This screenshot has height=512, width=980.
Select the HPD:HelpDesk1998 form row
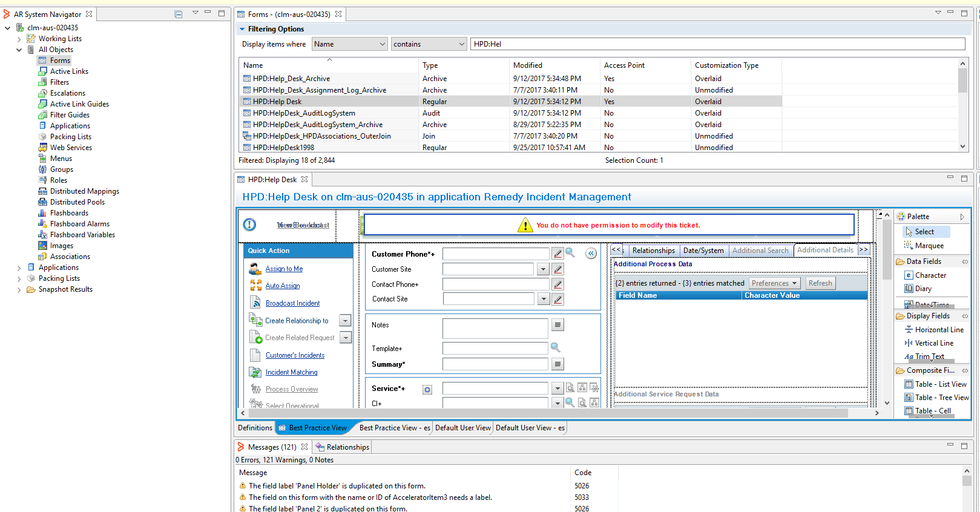(283, 148)
